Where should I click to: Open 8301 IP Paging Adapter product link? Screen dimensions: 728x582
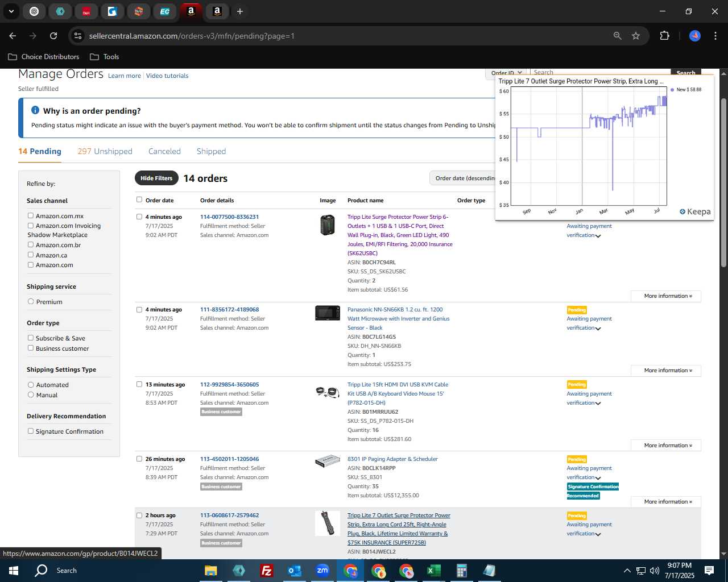tap(392, 459)
